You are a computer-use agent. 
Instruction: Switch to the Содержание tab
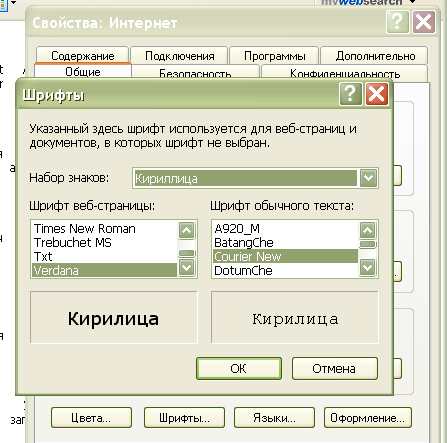coord(83,55)
